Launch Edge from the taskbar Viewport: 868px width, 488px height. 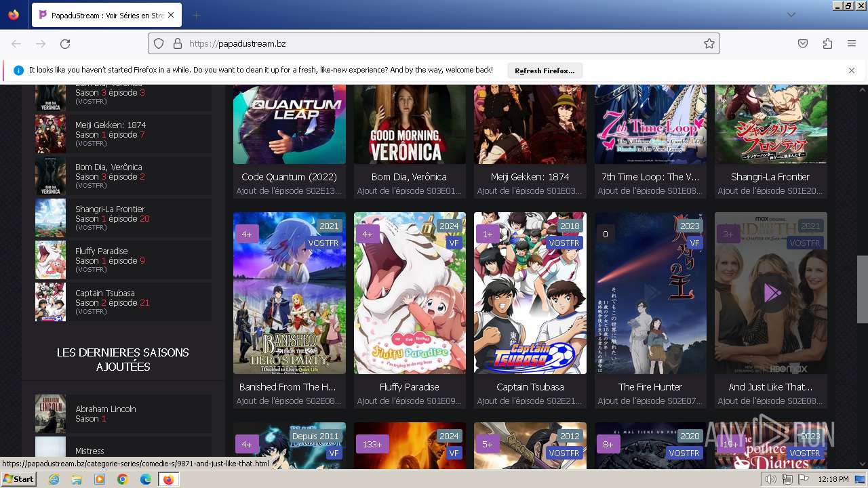146,479
